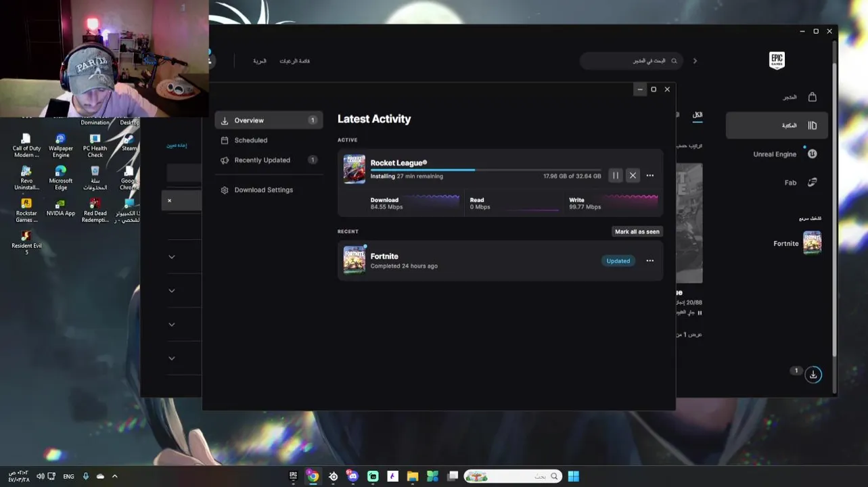The width and height of the screenshot is (868, 487).
Task: Expand the second filter chevron in library
Action: point(172,291)
